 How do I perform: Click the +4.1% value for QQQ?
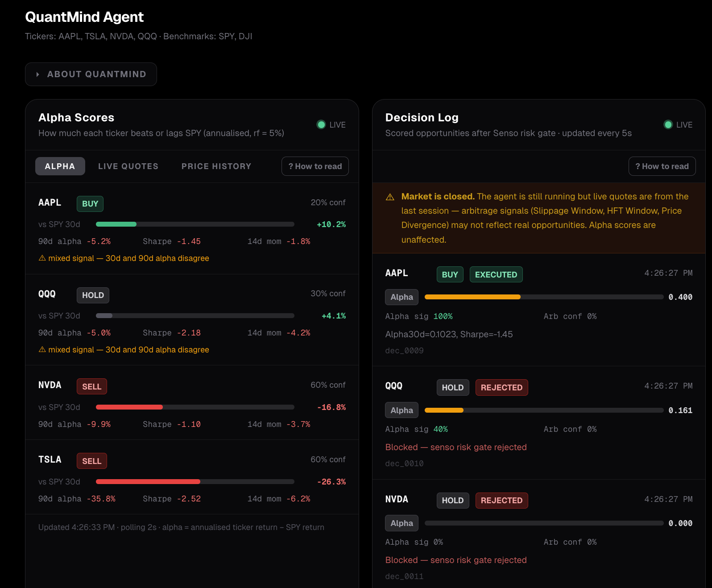pos(334,315)
